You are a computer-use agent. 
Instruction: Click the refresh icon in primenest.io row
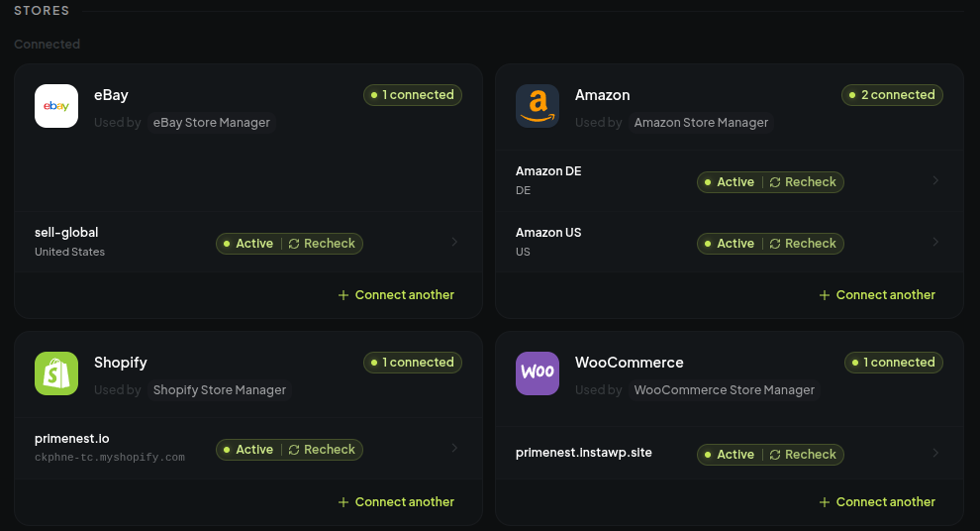coord(294,451)
